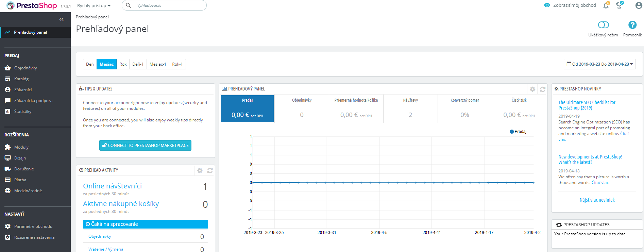Select the Rok-1 period tab
644x252 pixels.
pyautogui.click(x=177, y=64)
